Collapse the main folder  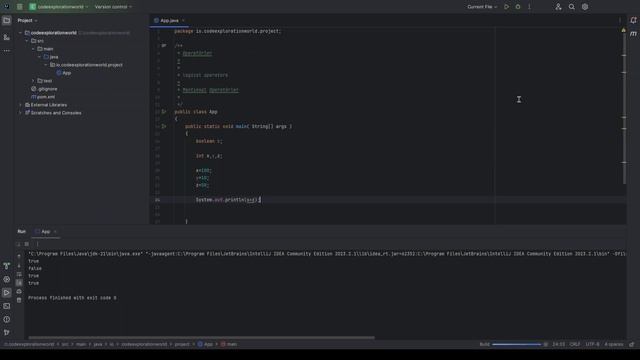point(33,49)
